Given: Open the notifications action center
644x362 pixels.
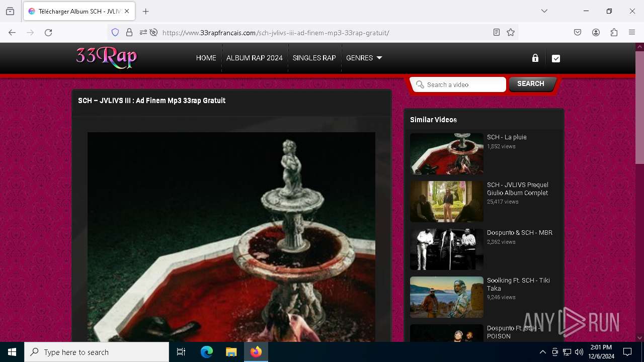Looking at the screenshot, I should [627, 352].
